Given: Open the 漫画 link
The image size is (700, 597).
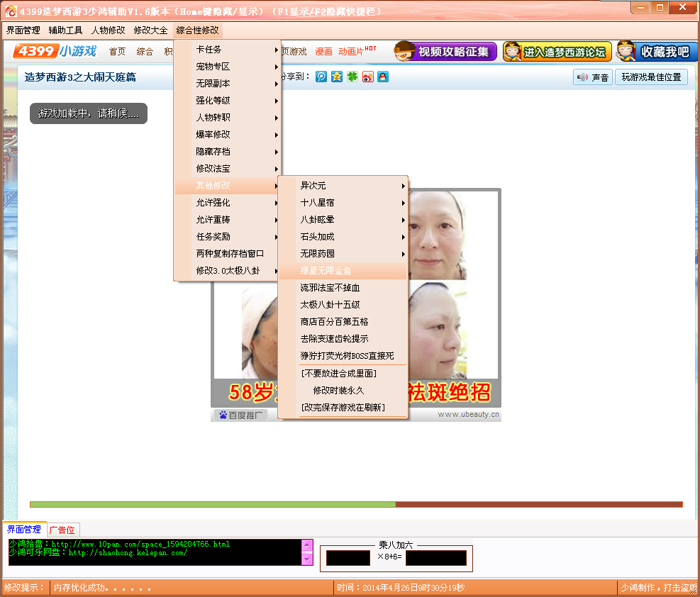Looking at the screenshot, I should point(323,52).
